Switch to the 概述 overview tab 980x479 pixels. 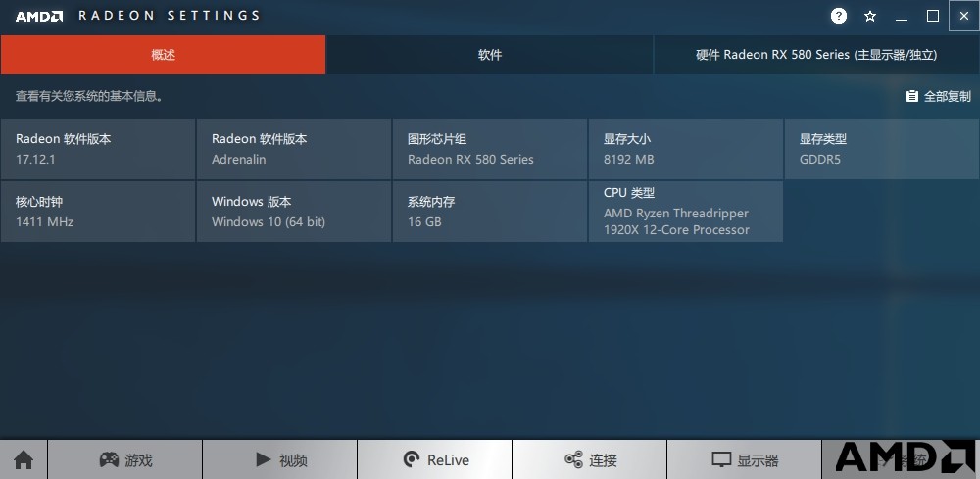pyautogui.click(x=163, y=55)
